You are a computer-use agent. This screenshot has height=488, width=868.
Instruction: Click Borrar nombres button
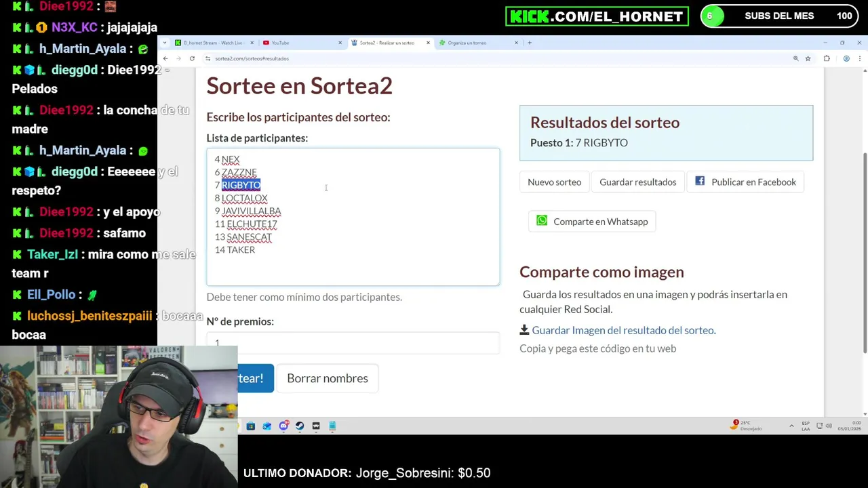[x=328, y=378]
